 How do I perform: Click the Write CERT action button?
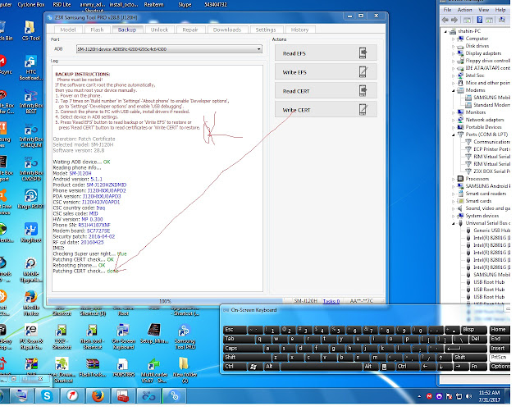click(x=326, y=110)
